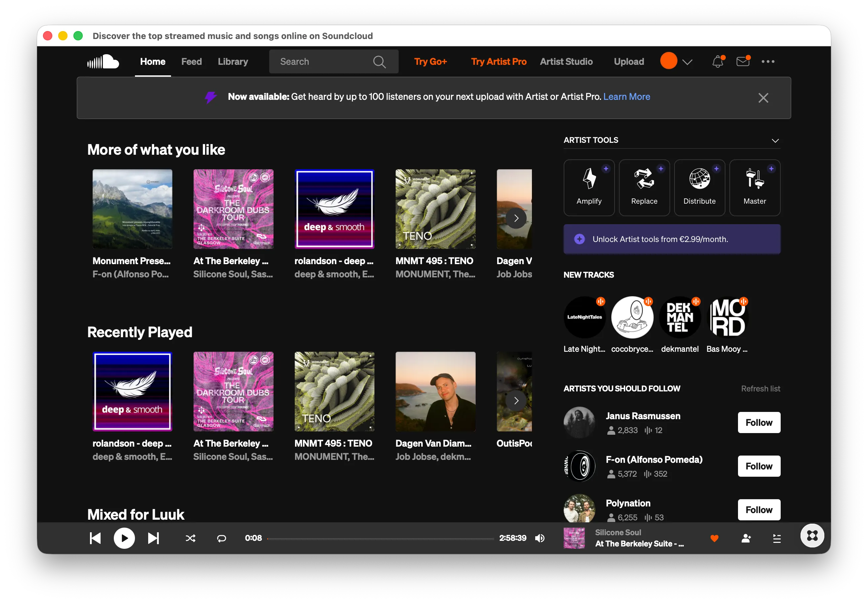This screenshot has width=868, height=603.
Task: Follow artist via player person icon
Action: point(746,538)
